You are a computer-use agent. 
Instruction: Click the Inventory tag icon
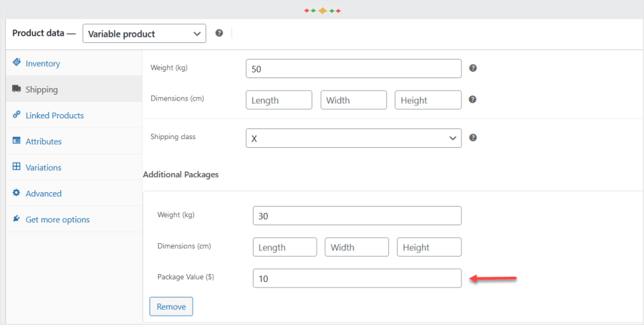pyautogui.click(x=16, y=63)
